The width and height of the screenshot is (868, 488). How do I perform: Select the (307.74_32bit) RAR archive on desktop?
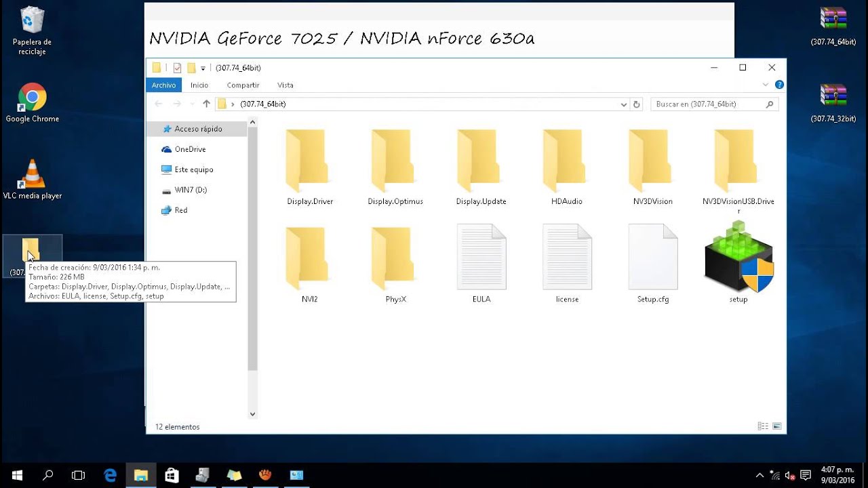(833, 103)
